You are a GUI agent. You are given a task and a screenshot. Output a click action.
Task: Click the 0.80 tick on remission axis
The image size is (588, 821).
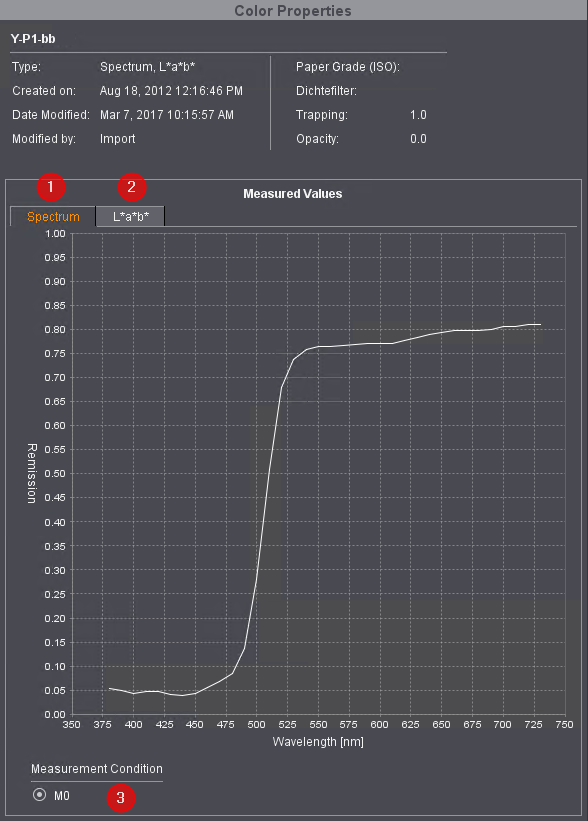pos(55,329)
